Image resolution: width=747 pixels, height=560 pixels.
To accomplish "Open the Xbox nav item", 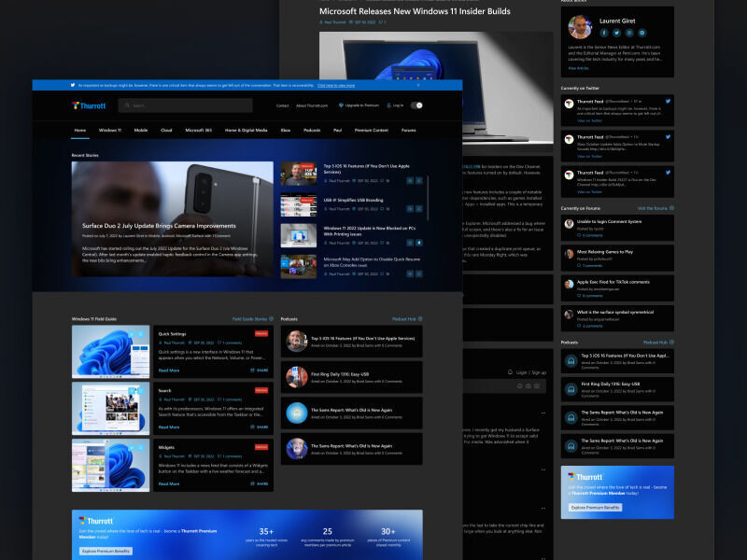I will pyautogui.click(x=286, y=130).
